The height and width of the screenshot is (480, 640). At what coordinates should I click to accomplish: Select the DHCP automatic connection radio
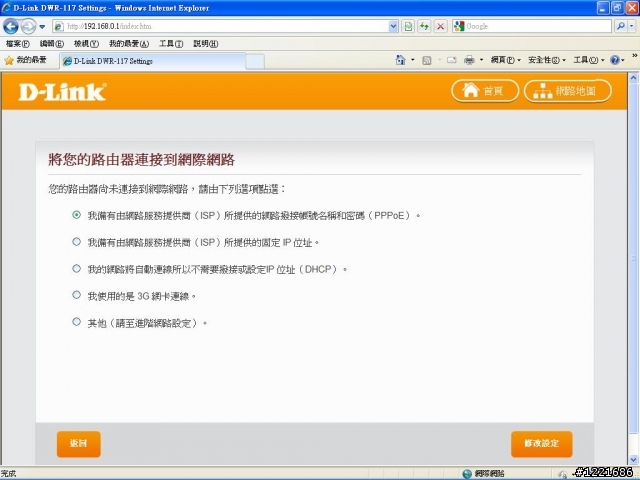[76, 269]
